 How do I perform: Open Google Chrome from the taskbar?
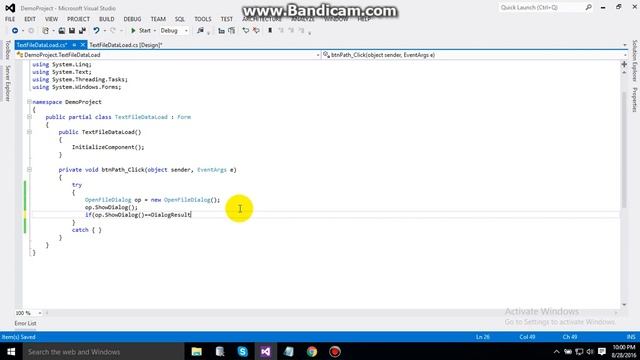[312, 351]
